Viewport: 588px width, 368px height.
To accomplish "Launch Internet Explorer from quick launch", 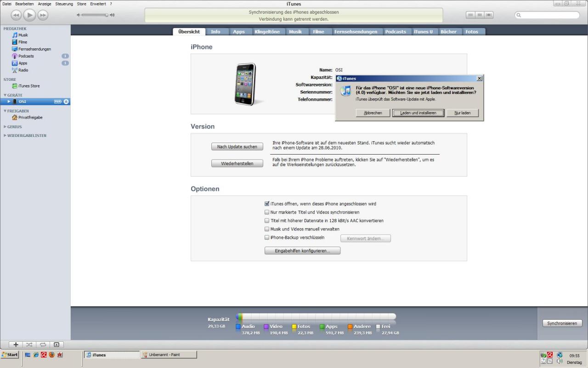I will (36, 355).
